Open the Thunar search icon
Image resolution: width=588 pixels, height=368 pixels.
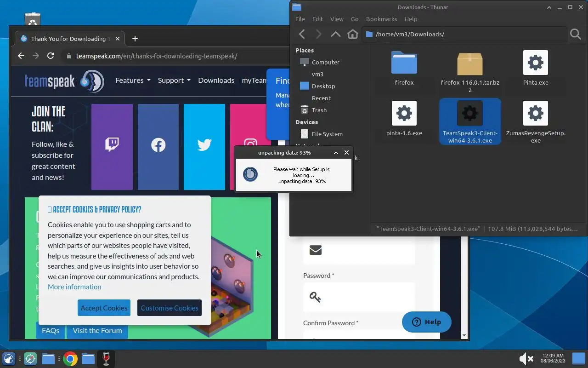tap(576, 34)
